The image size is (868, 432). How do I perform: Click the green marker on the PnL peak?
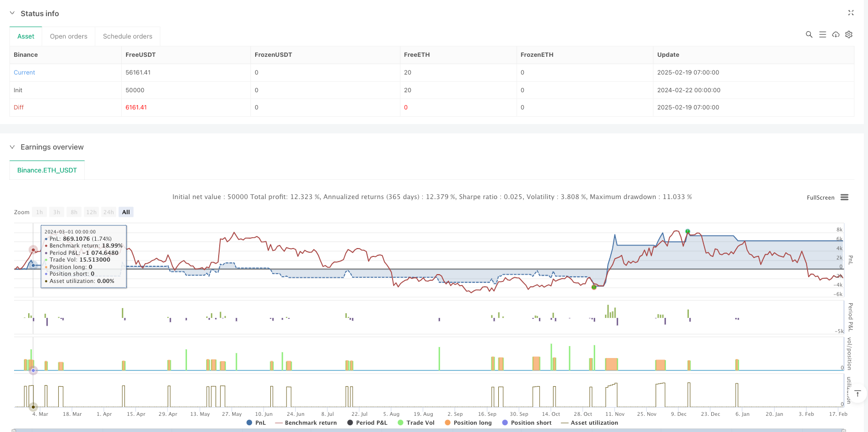point(687,231)
